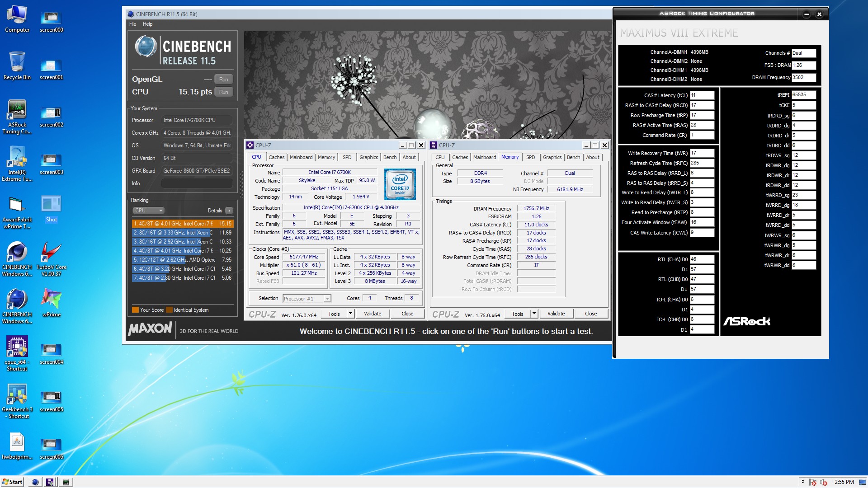Launch ASRock Timing Configurator desktop shortcut

17,117
